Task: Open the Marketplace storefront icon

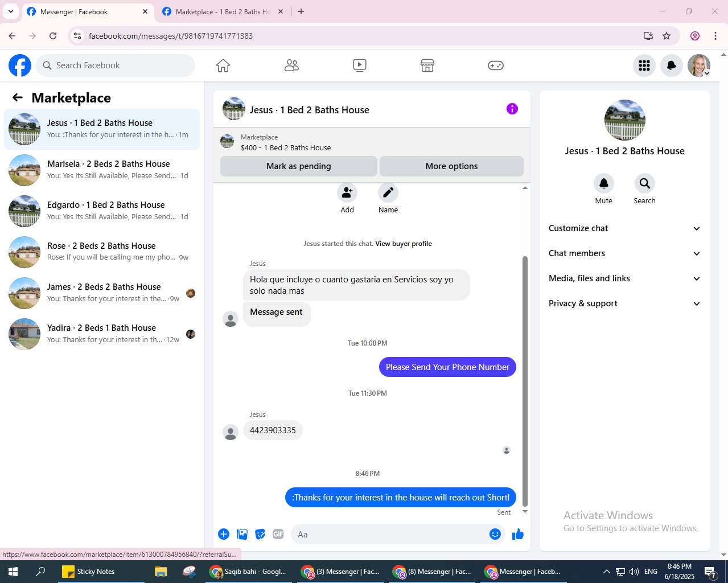Action: [427, 65]
